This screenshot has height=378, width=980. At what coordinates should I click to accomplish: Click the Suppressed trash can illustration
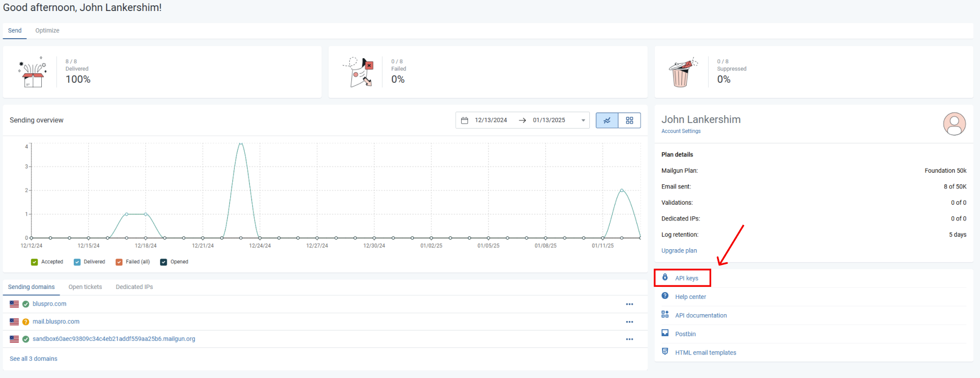[x=683, y=72]
